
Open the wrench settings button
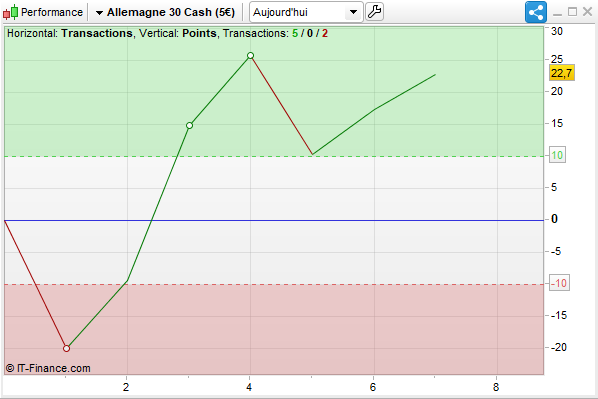pyautogui.click(x=375, y=12)
